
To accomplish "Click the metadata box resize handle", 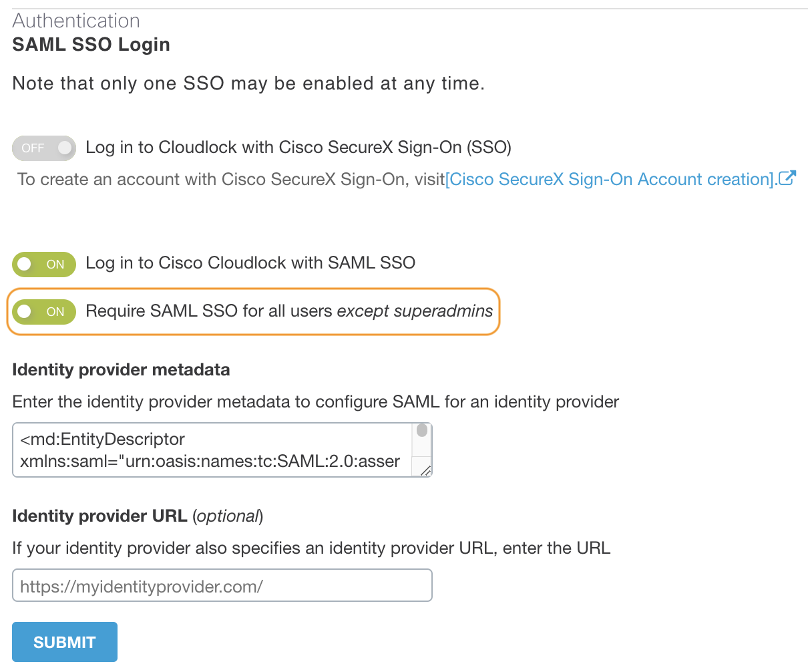I will click(x=425, y=472).
